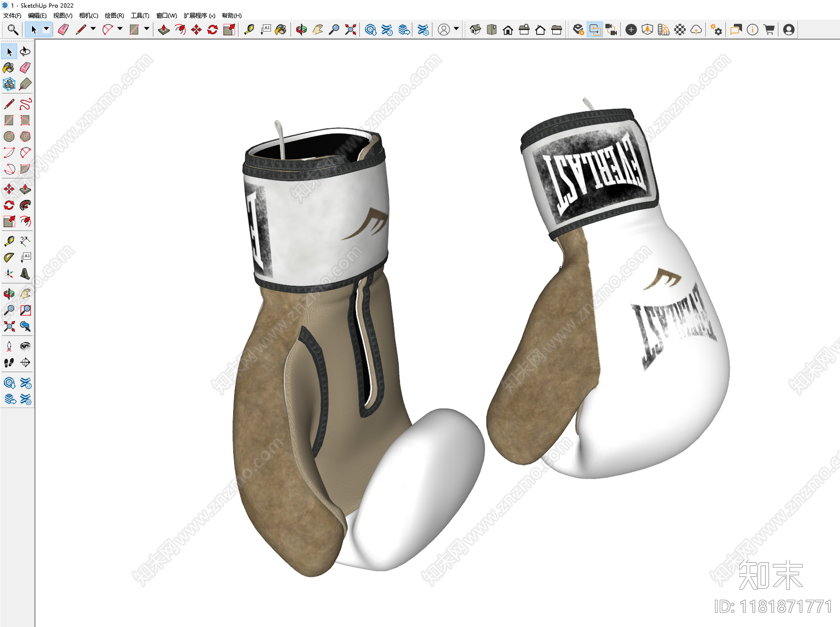Select the Zoom Window tool

click(25, 310)
